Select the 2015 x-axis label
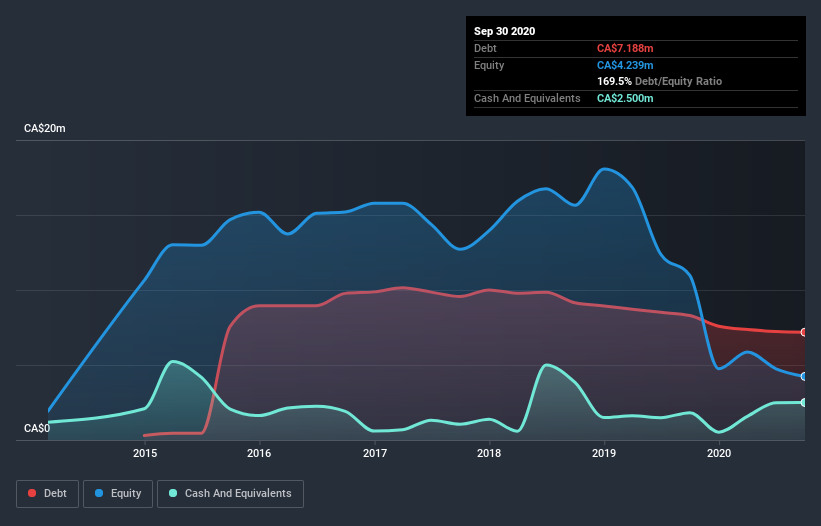Image resolution: width=821 pixels, height=526 pixels. tap(145, 453)
